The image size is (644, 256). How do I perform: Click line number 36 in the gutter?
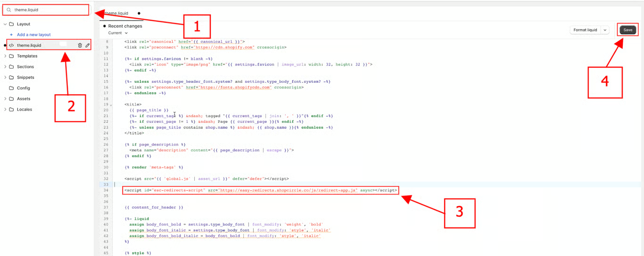(106, 202)
